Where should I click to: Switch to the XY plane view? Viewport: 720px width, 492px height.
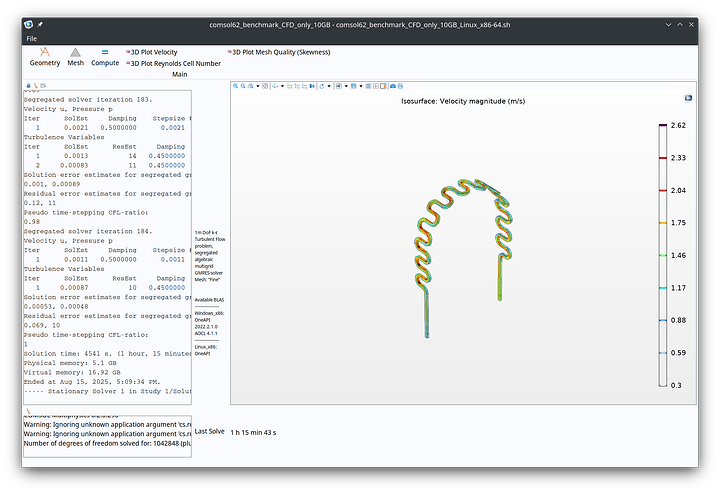[290, 86]
